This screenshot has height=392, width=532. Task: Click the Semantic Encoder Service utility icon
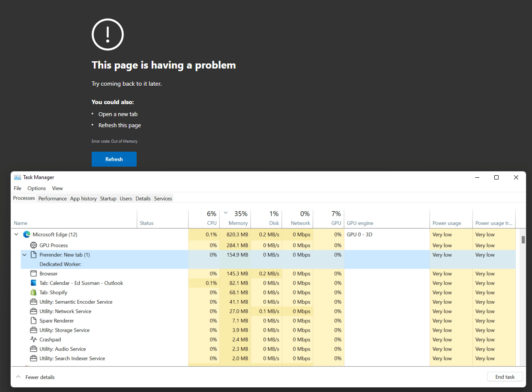(x=33, y=302)
